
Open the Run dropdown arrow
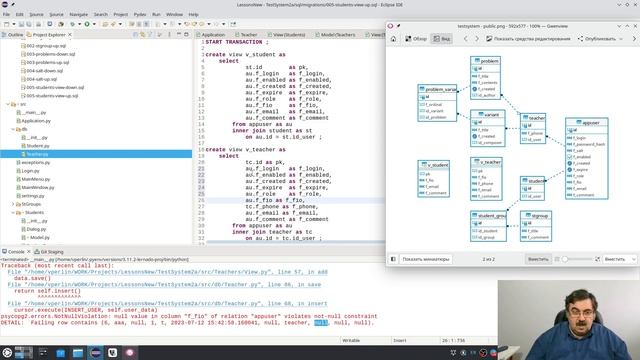[94, 24]
